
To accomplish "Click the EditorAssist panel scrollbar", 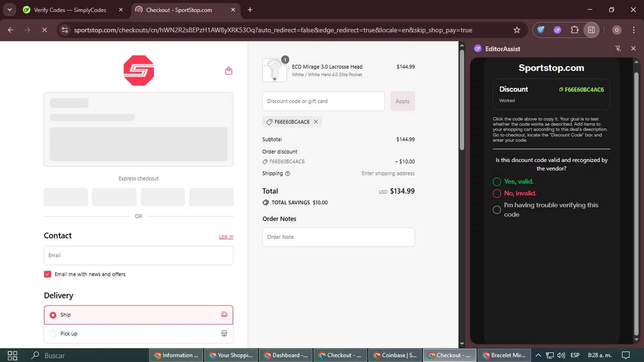I will 636,204.
